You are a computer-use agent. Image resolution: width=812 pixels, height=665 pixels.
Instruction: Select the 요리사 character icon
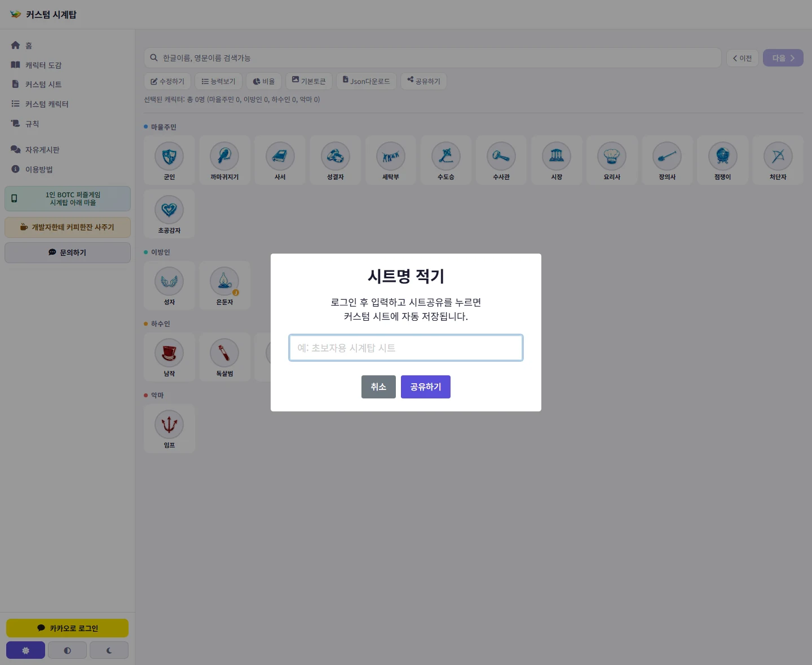pos(611,156)
